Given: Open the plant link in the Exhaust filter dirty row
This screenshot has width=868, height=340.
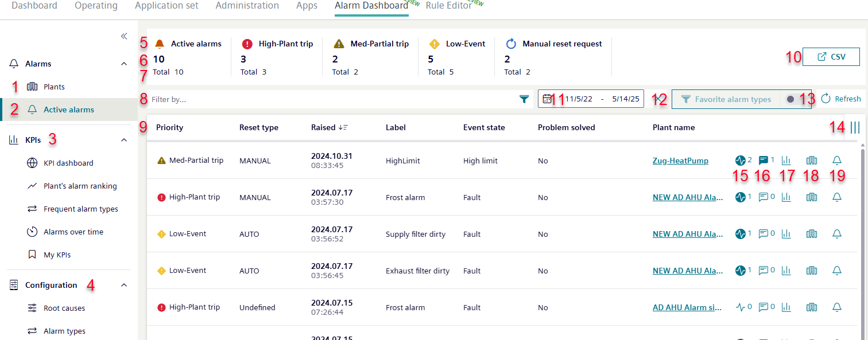Looking at the screenshot, I should pyautogui.click(x=687, y=271).
